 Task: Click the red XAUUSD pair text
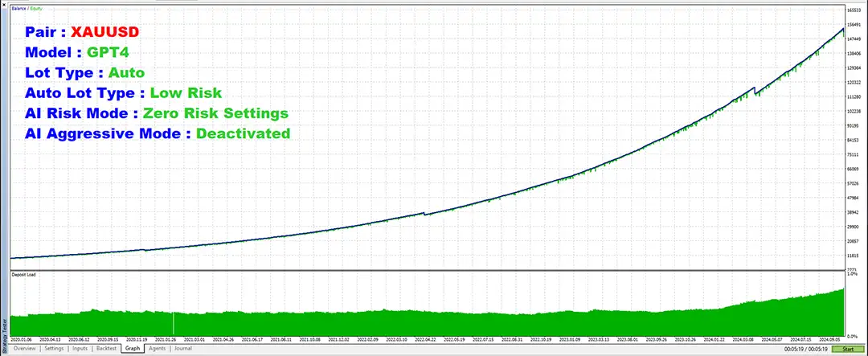click(105, 32)
